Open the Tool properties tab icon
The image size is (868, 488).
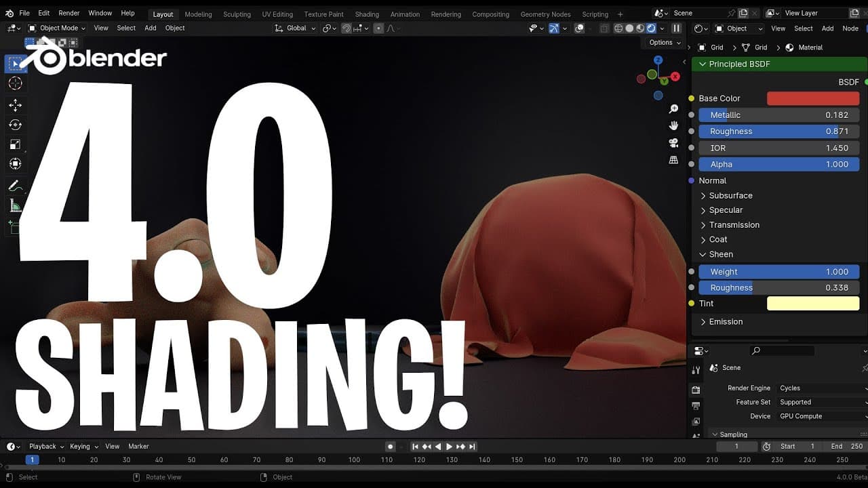tap(696, 370)
